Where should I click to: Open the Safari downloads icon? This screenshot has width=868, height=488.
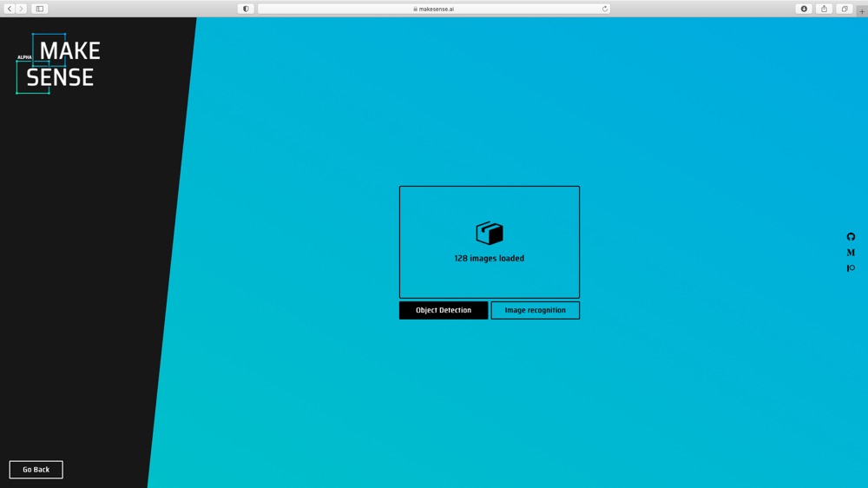point(804,9)
